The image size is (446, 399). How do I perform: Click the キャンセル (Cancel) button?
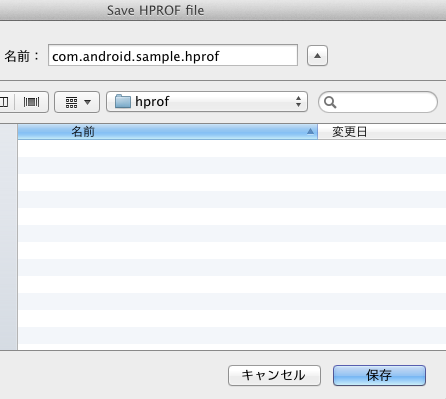pyautogui.click(x=274, y=375)
